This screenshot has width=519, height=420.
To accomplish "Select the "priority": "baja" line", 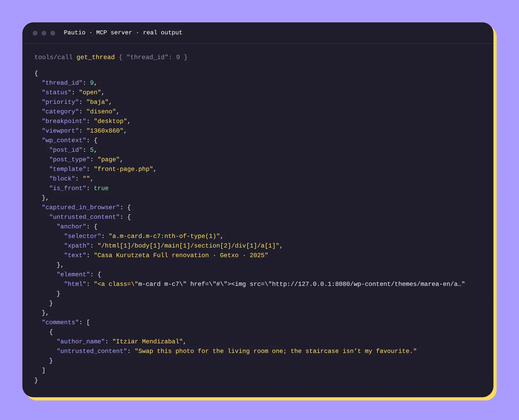I will tap(77, 102).
